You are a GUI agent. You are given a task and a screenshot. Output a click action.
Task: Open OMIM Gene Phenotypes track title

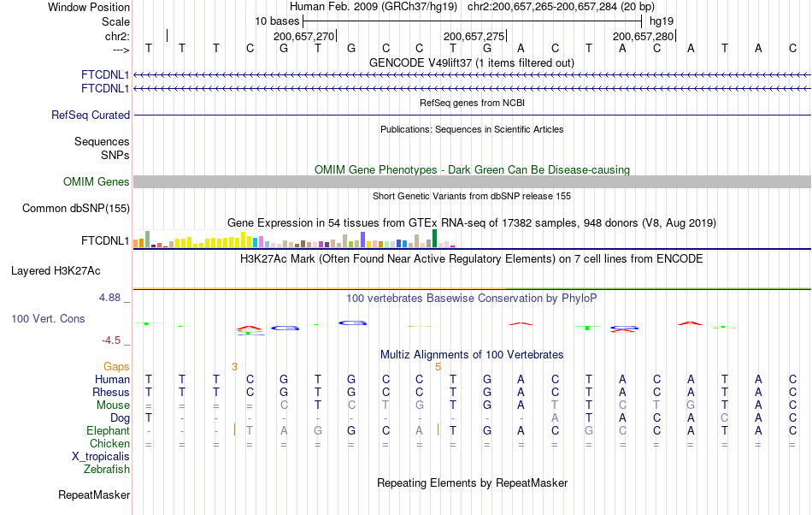click(x=473, y=170)
